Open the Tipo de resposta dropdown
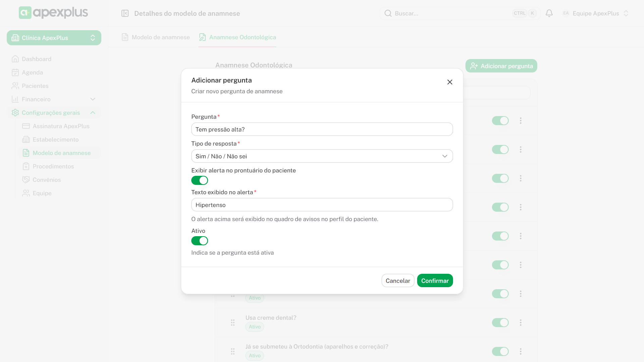 322,156
